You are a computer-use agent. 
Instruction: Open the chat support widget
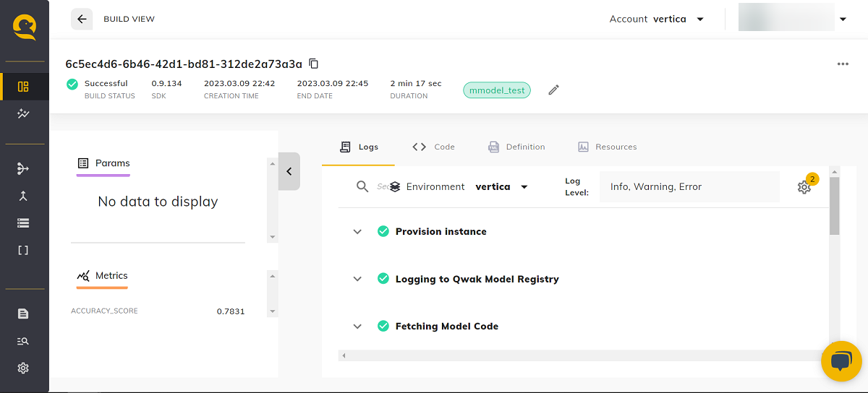pyautogui.click(x=841, y=361)
